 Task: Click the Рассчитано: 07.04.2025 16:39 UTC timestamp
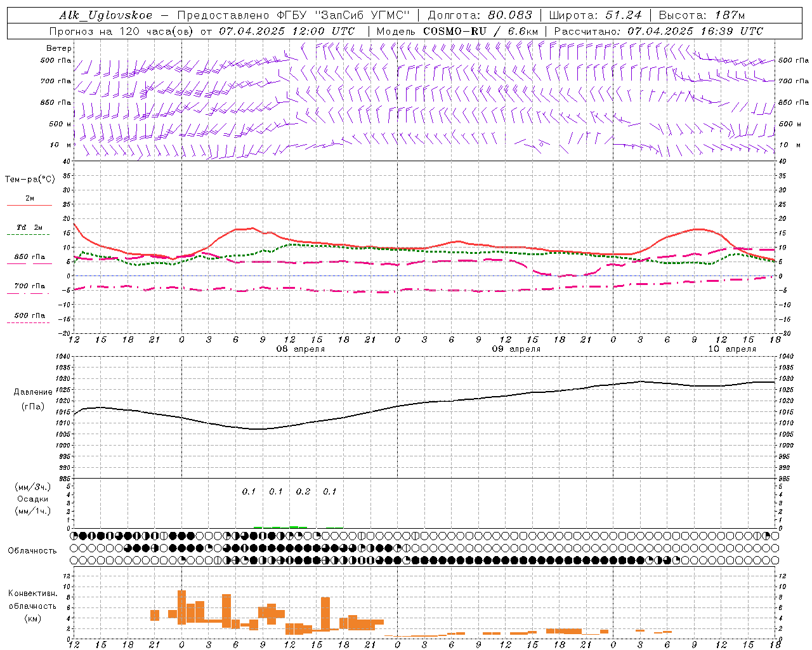point(658,31)
